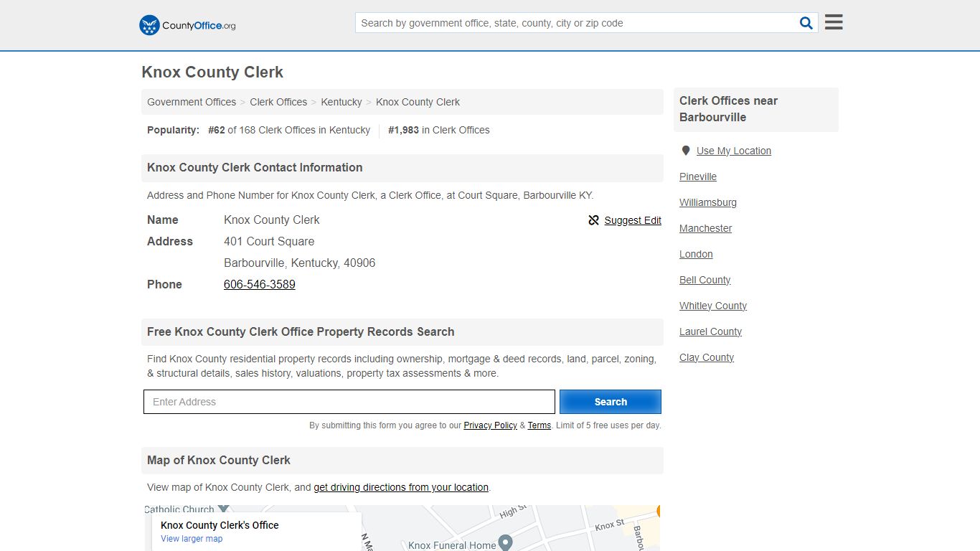This screenshot has height=551, width=980.
Task: Click View larger map link
Action: click(x=192, y=539)
